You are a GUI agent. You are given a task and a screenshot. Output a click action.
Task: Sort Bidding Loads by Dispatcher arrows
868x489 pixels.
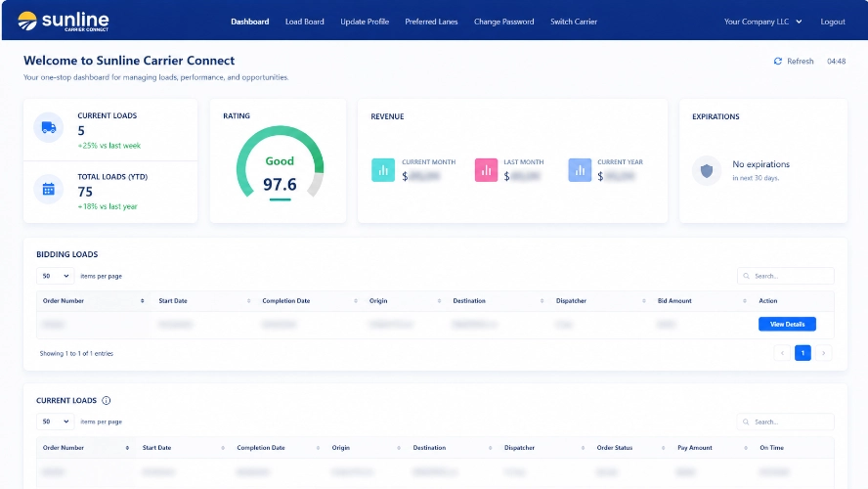(x=644, y=300)
